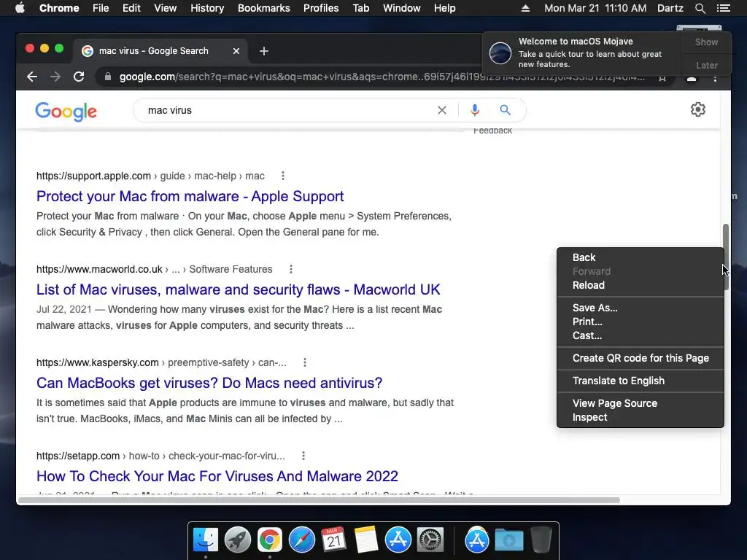Open the Bookmarks menu
The width and height of the screenshot is (747, 560).
click(264, 8)
